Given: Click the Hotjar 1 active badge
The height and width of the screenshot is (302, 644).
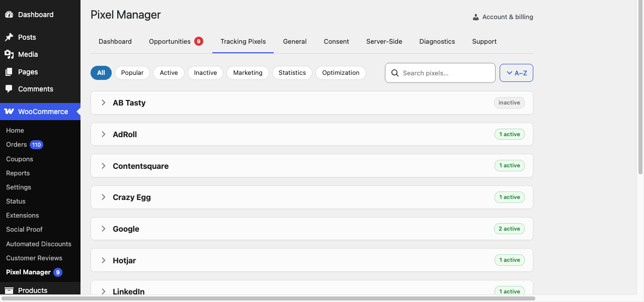Looking at the screenshot, I should click(x=510, y=260).
